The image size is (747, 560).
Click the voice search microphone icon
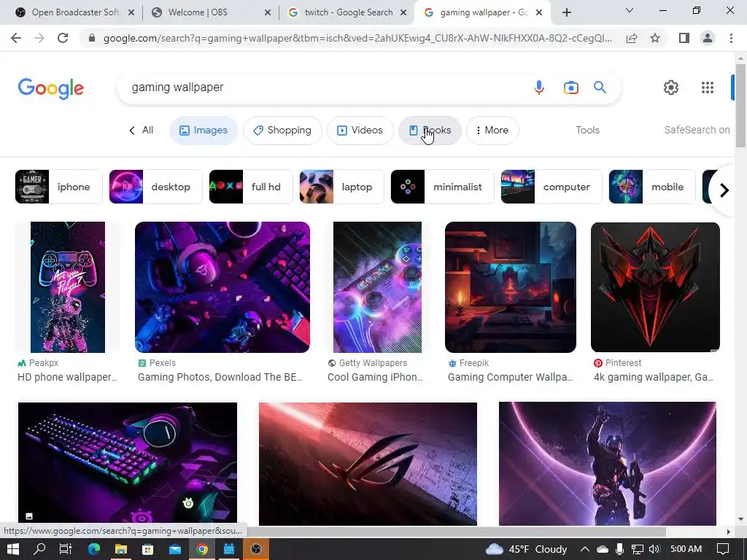pyautogui.click(x=539, y=87)
